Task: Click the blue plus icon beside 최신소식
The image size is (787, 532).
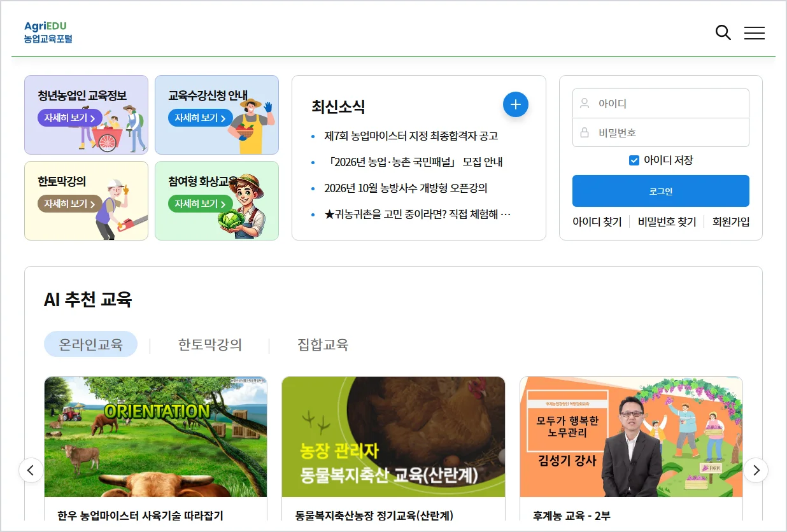Action: coord(516,104)
